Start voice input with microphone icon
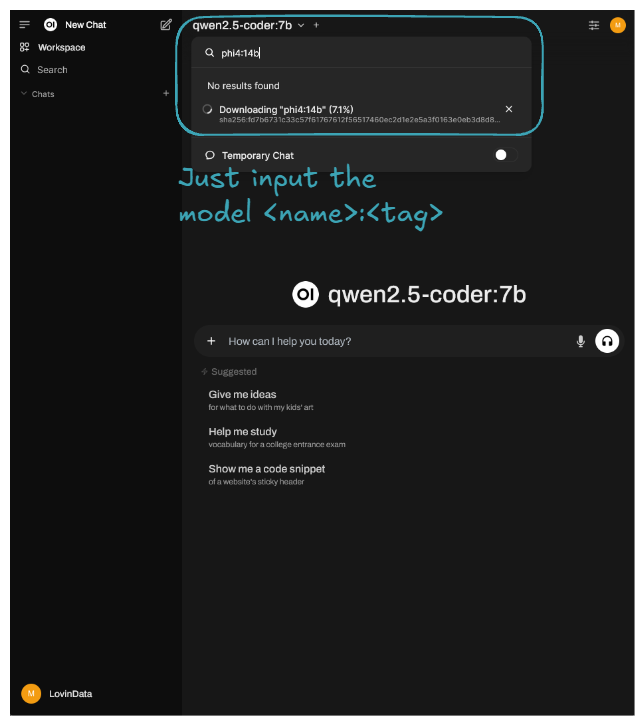Viewport: 644px width, 725px height. (x=581, y=341)
